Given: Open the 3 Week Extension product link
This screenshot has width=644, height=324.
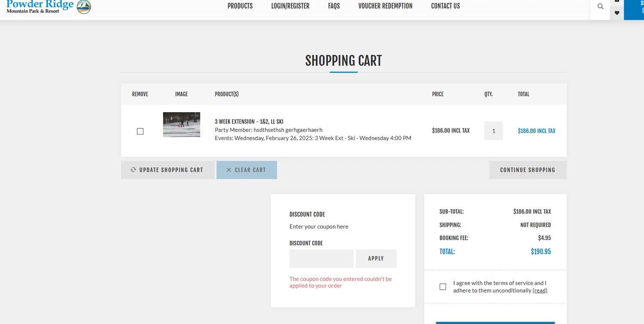Looking at the screenshot, I should point(249,122).
